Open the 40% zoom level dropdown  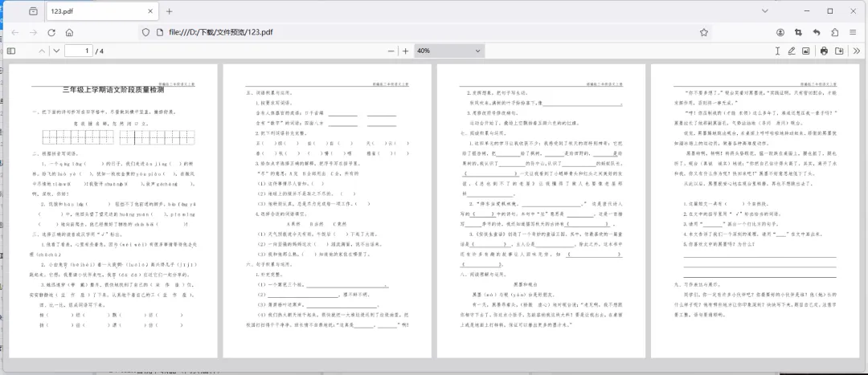coord(449,51)
